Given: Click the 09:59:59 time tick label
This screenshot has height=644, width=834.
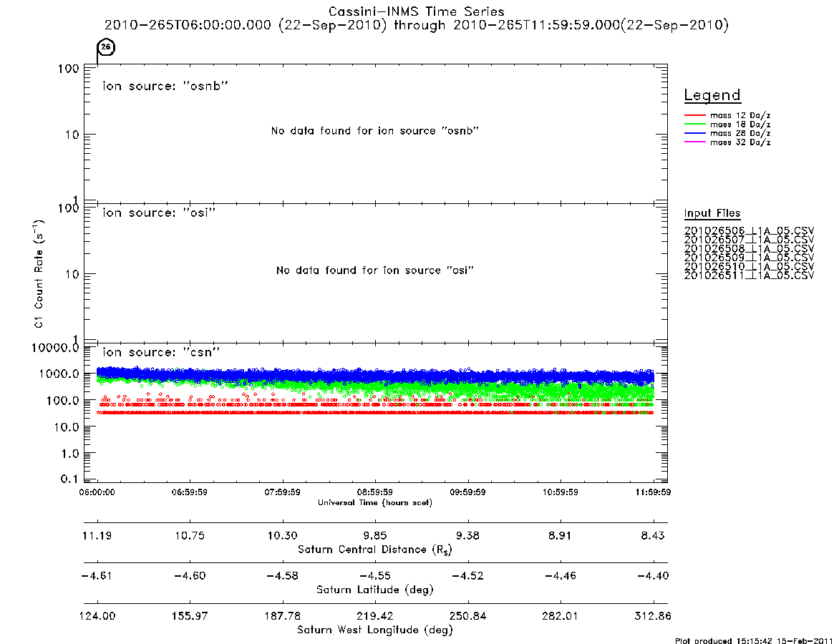Looking at the screenshot, I should pyautogui.click(x=467, y=492).
